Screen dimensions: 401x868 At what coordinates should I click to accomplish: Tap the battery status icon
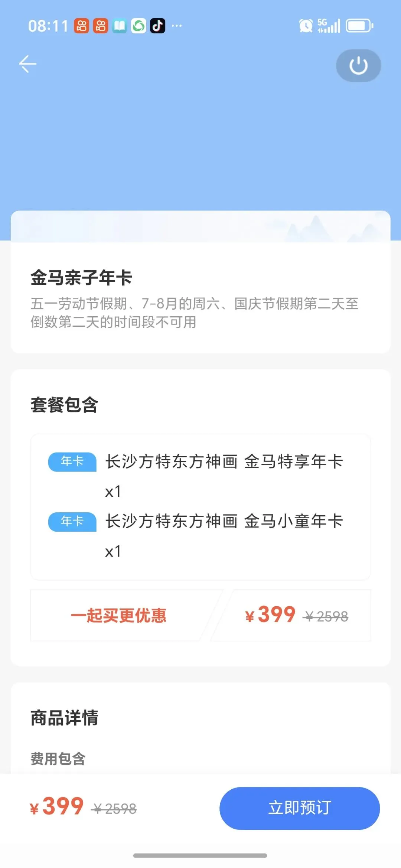click(360, 26)
